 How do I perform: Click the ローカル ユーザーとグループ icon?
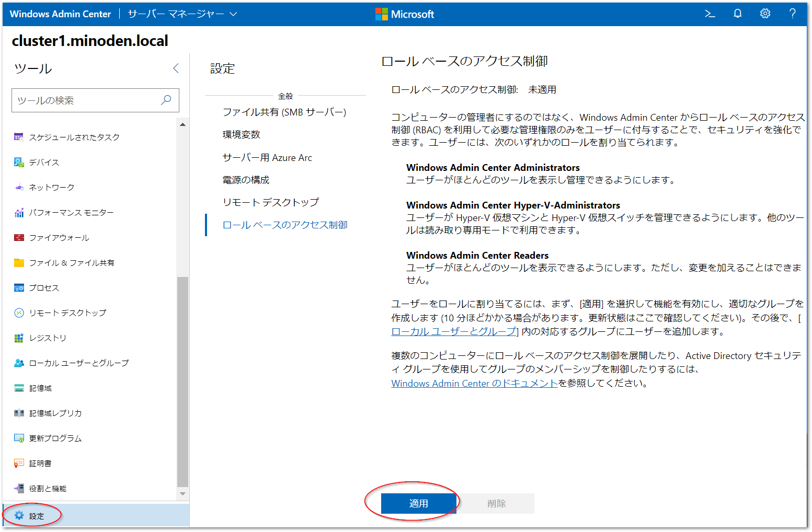pyautogui.click(x=19, y=363)
